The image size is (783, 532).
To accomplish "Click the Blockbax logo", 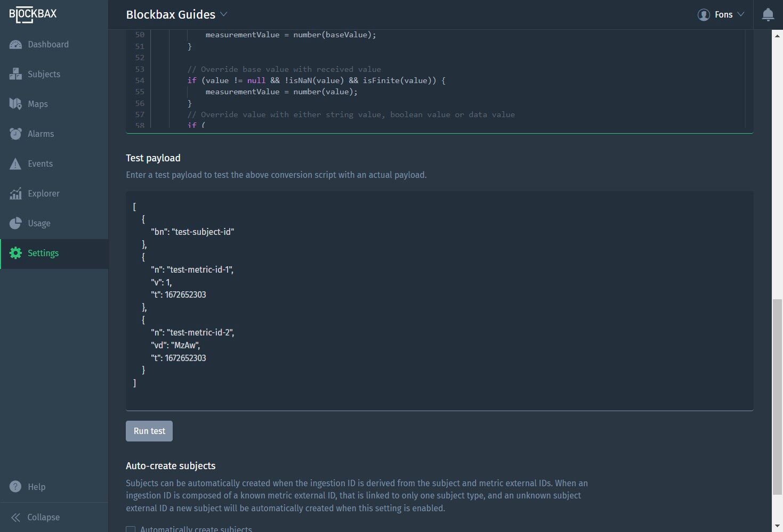I will click(x=33, y=14).
